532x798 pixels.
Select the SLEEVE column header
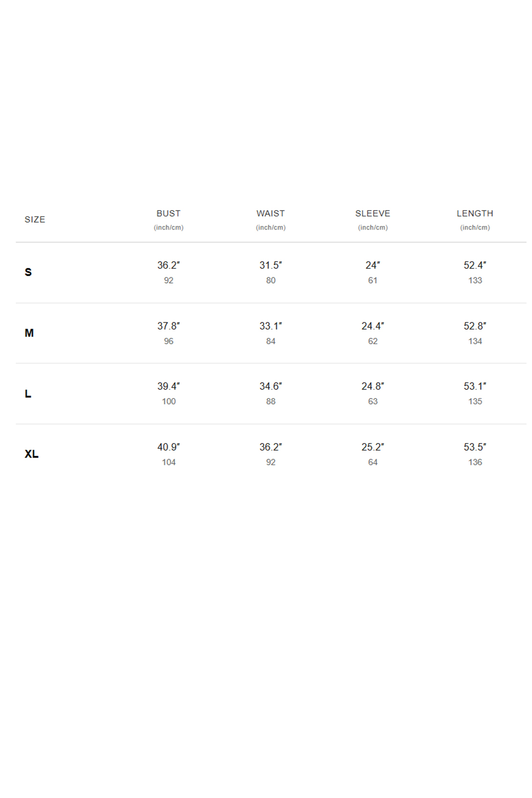[x=373, y=214]
